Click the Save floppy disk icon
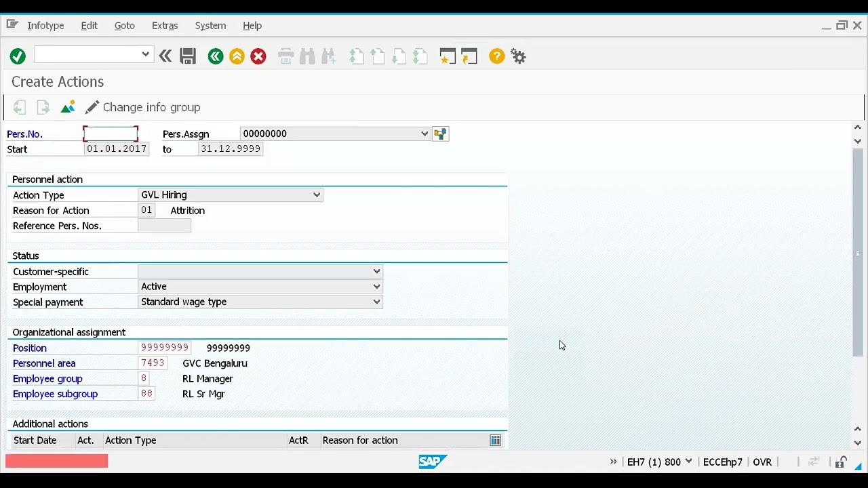This screenshot has width=868, height=488. (x=188, y=56)
